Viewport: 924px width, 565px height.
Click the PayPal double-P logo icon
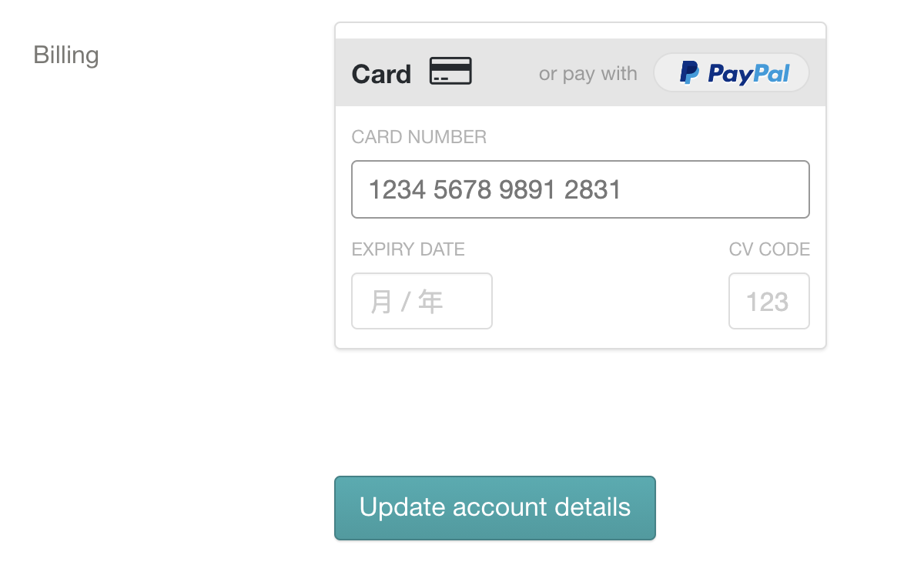(x=689, y=73)
